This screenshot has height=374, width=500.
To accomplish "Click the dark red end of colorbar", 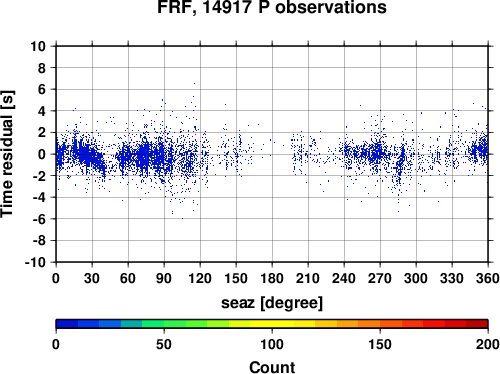I will pos(477,324).
